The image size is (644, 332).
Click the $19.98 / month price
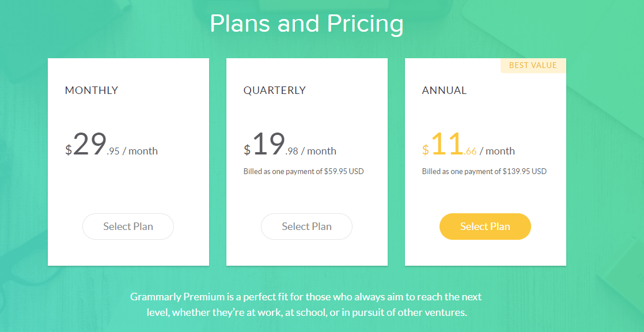(290, 145)
